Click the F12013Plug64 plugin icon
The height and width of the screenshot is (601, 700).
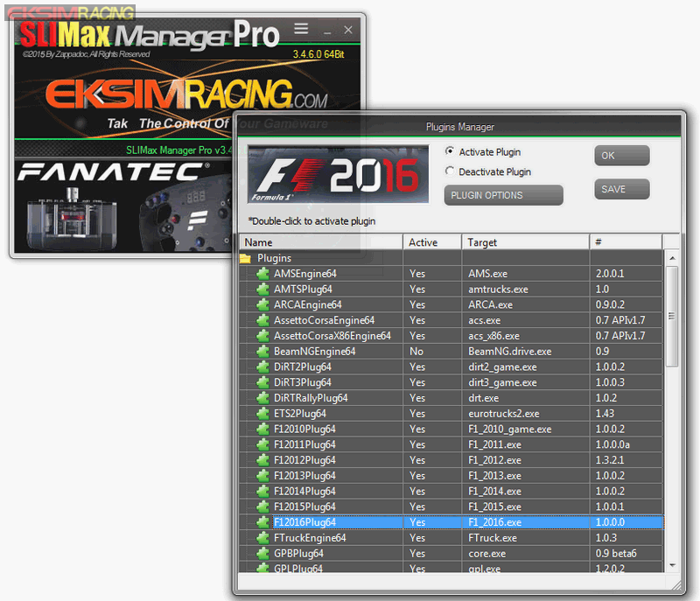click(x=263, y=476)
